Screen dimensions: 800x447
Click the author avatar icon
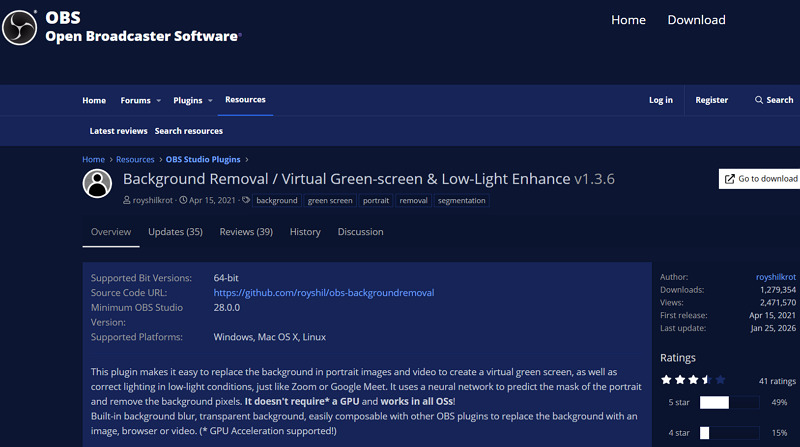pos(97,183)
